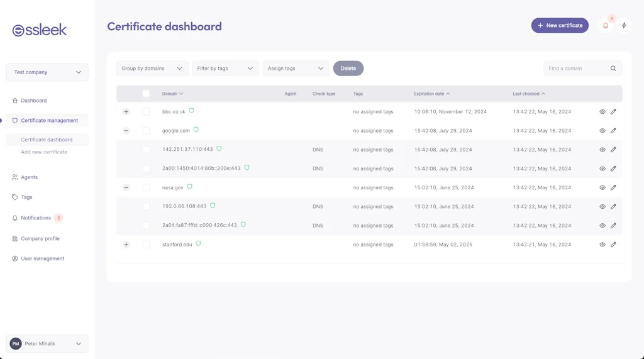Click the lightning bolt icon in header

(x=624, y=26)
